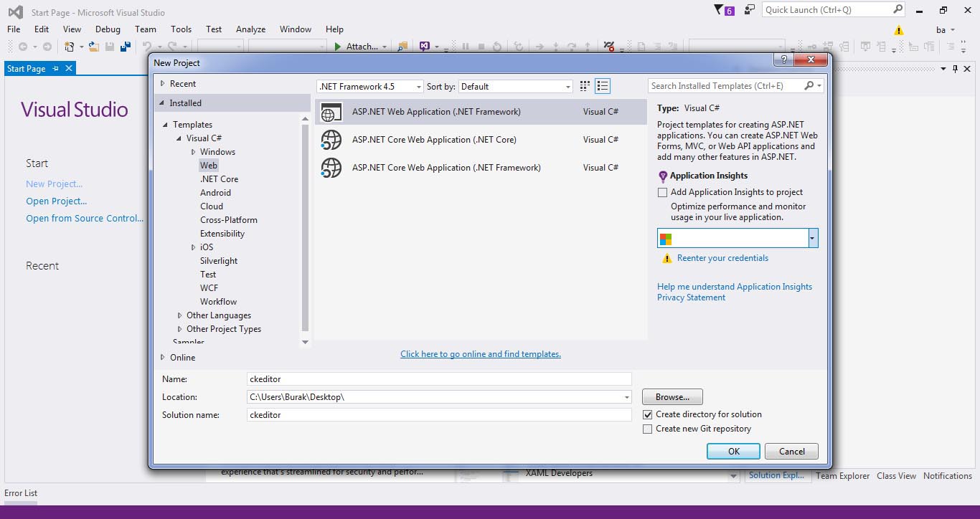Open the Analyze menu
The width and height of the screenshot is (980, 519).
[250, 29]
